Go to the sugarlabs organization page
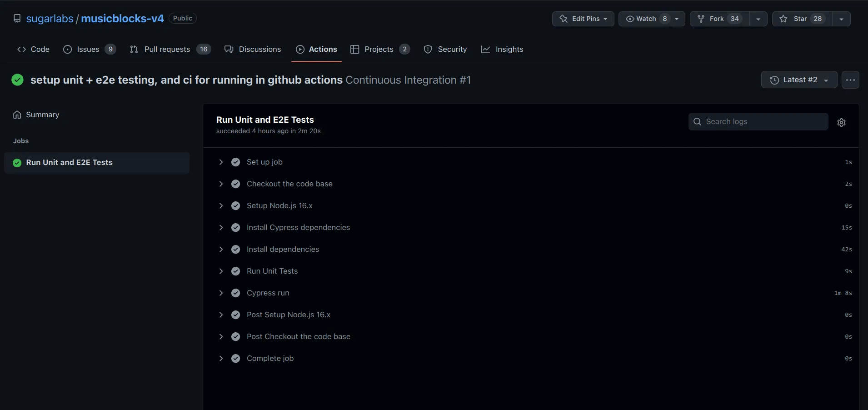 50,19
